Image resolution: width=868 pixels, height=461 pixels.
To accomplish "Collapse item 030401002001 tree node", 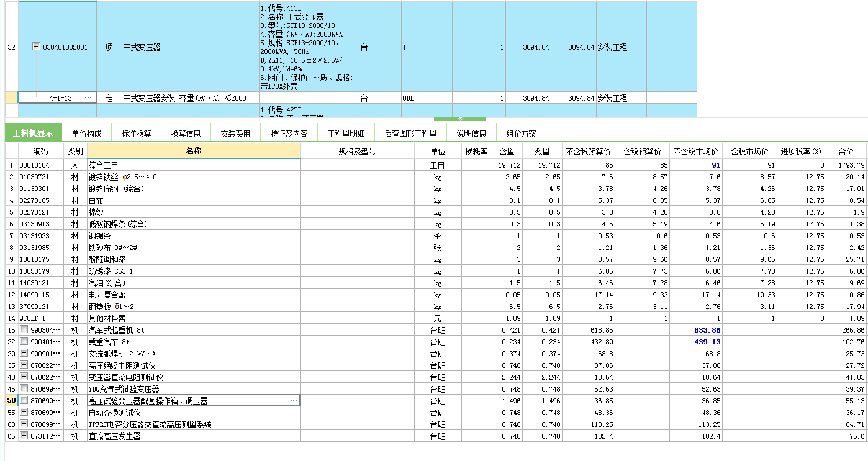I will click(36, 47).
